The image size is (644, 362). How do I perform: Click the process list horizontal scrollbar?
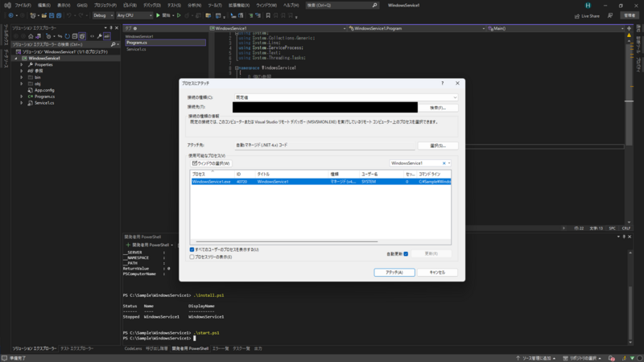pos(287,242)
